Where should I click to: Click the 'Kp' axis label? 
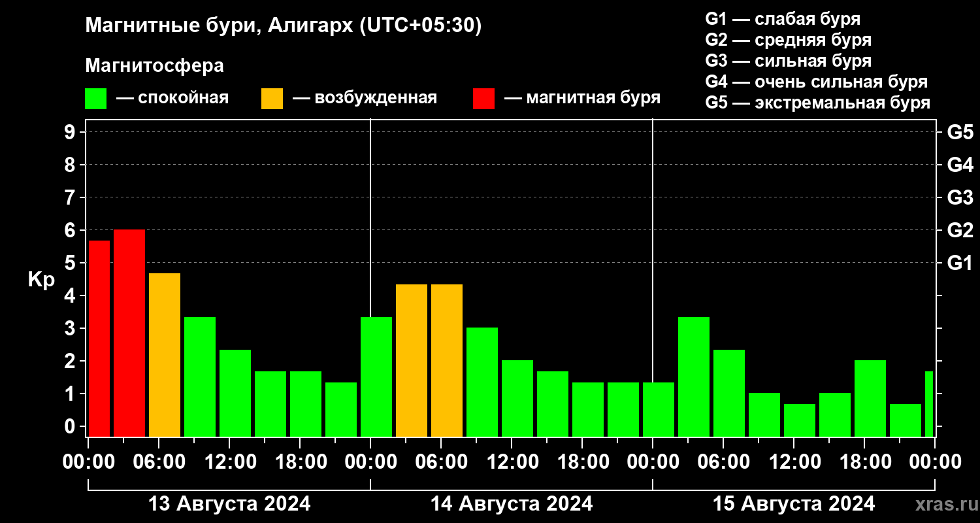point(41,280)
